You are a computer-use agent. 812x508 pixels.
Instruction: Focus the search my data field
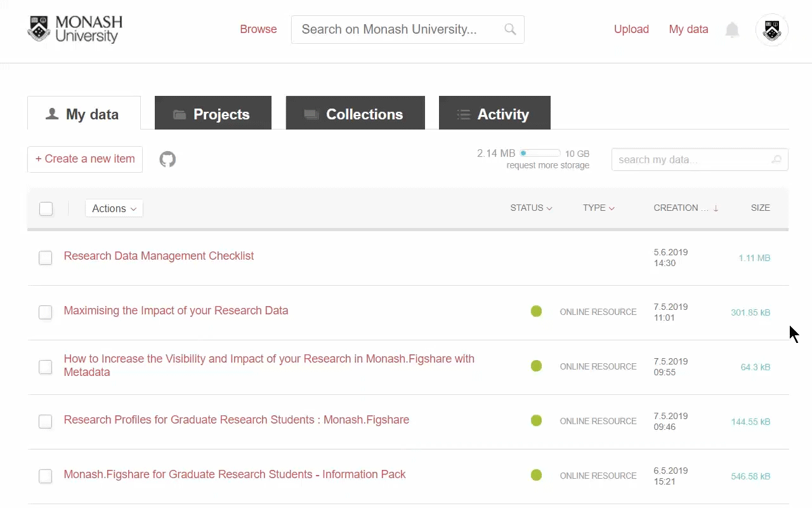click(700, 160)
